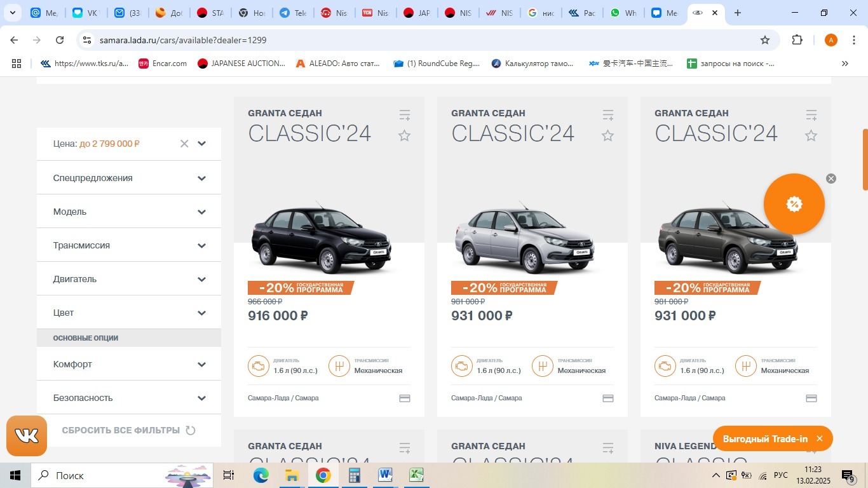Viewport: 868px width, 488px height.
Task: Open the Выгодный Trade-in offer
Action: coord(765,438)
